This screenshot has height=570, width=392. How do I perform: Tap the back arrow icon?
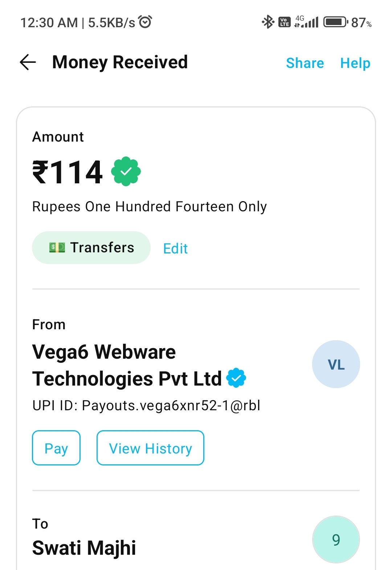[x=28, y=62]
